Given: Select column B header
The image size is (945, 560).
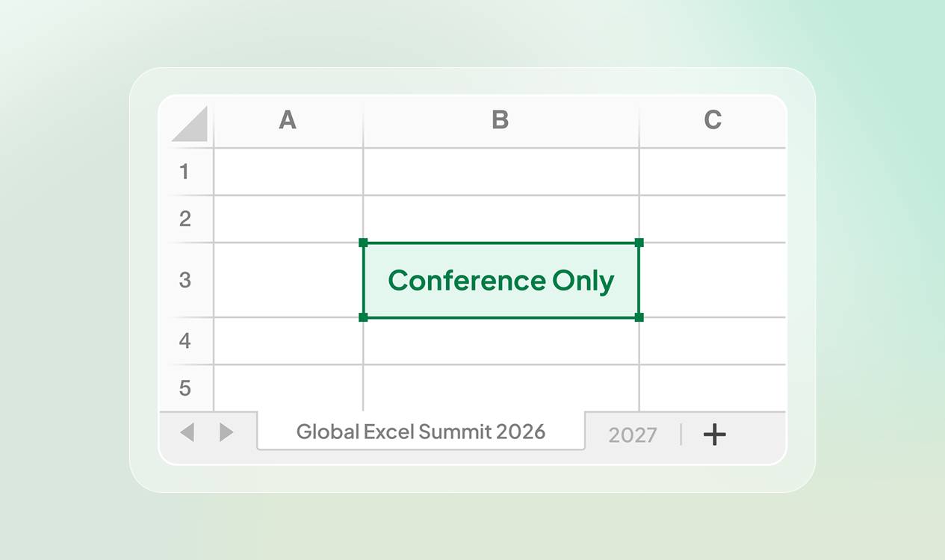Looking at the screenshot, I should point(501,120).
